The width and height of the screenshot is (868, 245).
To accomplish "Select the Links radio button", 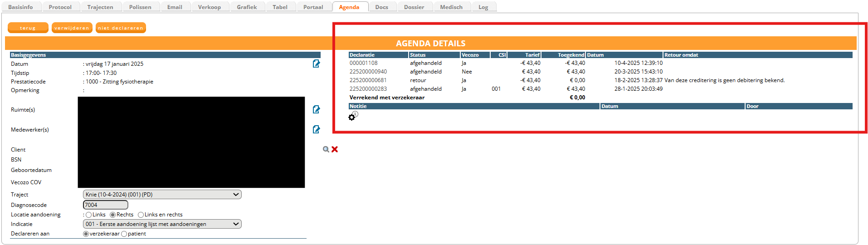I will (89, 215).
